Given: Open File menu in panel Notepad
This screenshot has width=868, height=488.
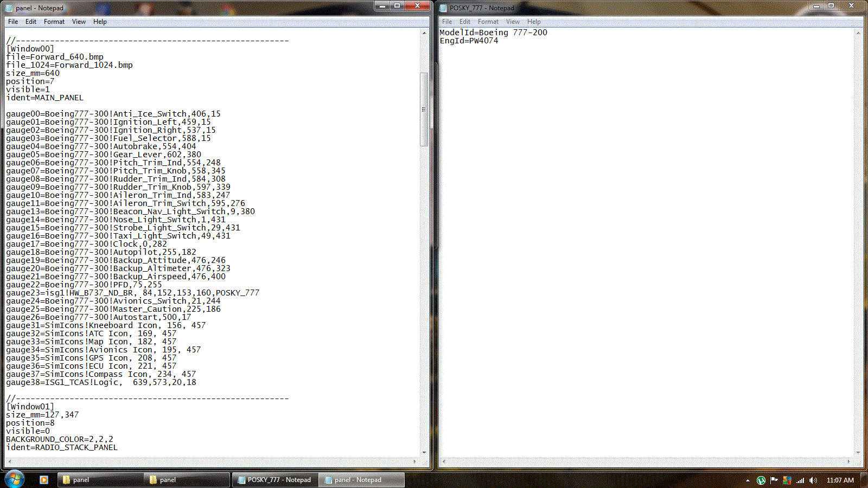Looking at the screenshot, I should 13,22.
